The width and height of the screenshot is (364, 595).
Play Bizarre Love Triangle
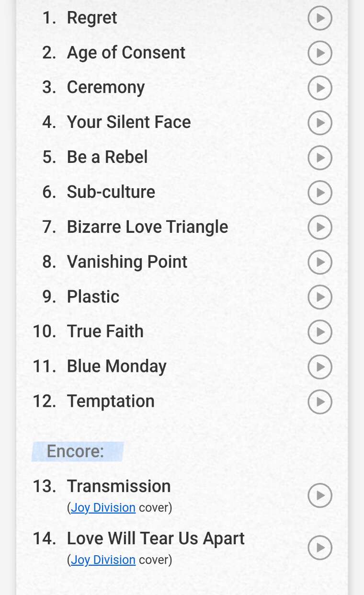319,227
